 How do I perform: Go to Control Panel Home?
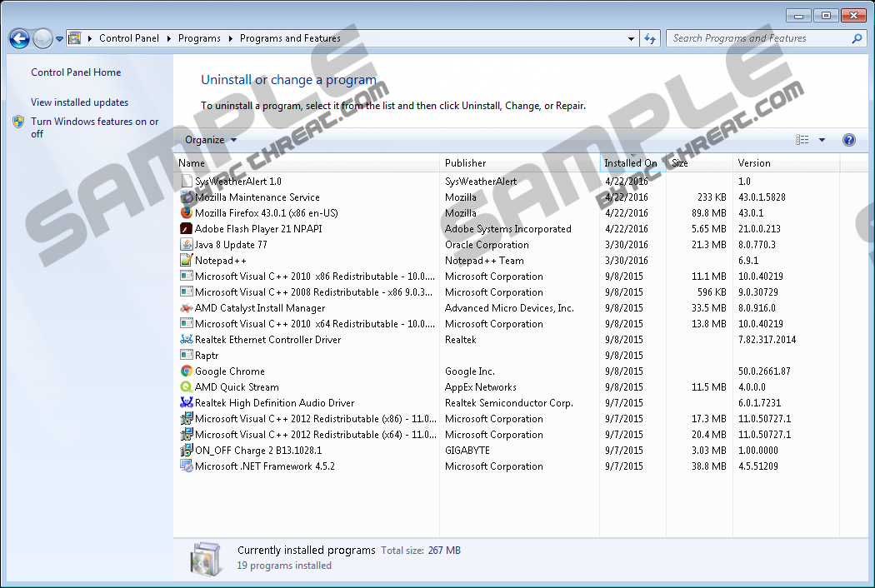coord(76,72)
